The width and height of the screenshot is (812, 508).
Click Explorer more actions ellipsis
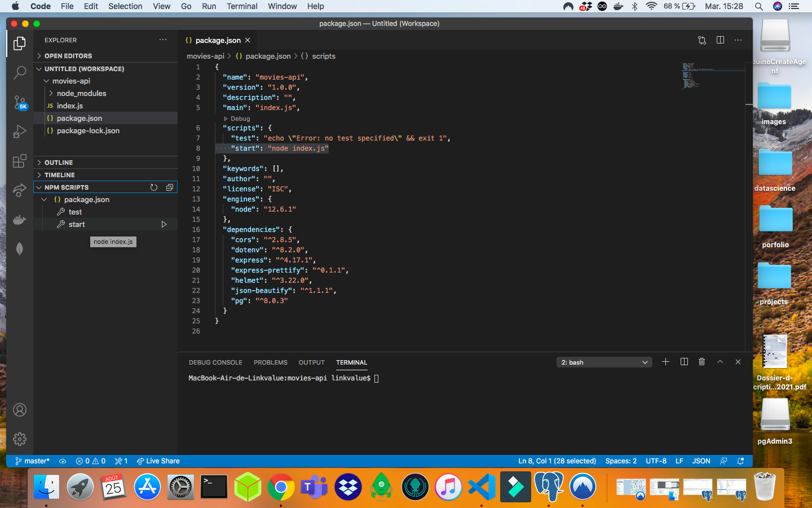point(163,40)
